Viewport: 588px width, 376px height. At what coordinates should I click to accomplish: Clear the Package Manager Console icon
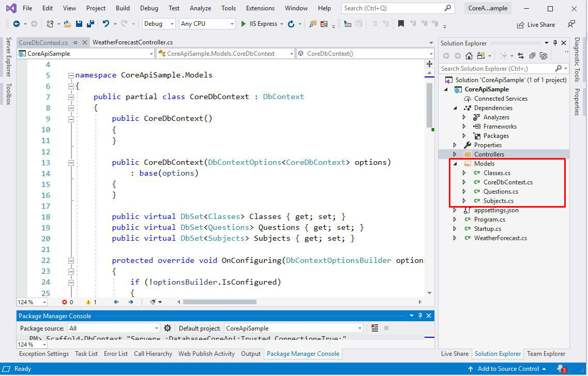coord(374,328)
